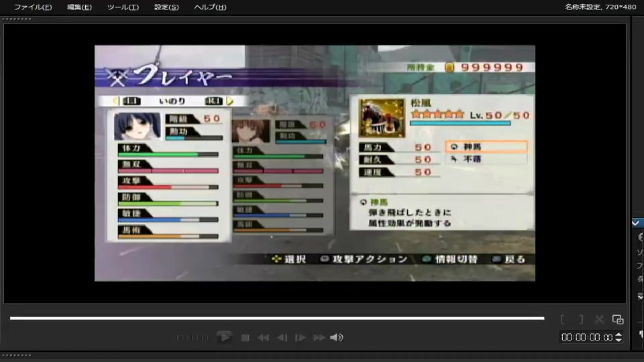Split clip with the scissors icon

pos(599,319)
